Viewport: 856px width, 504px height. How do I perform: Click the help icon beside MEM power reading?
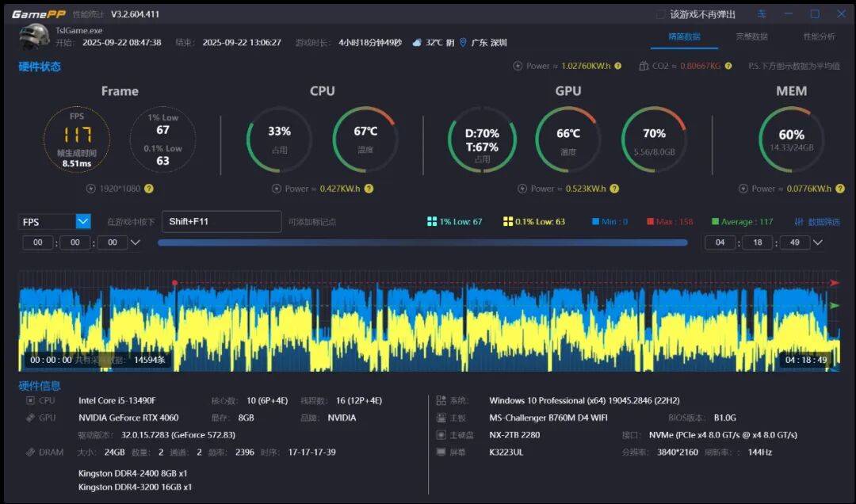839,189
